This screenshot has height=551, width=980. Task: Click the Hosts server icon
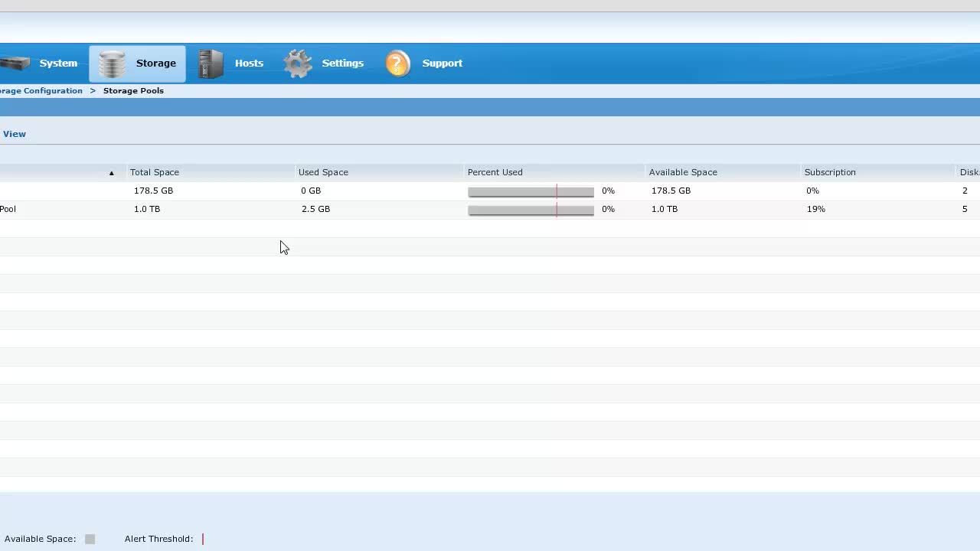point(209,63)
